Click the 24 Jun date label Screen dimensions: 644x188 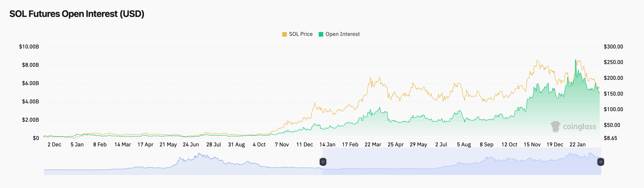(191, 145)
